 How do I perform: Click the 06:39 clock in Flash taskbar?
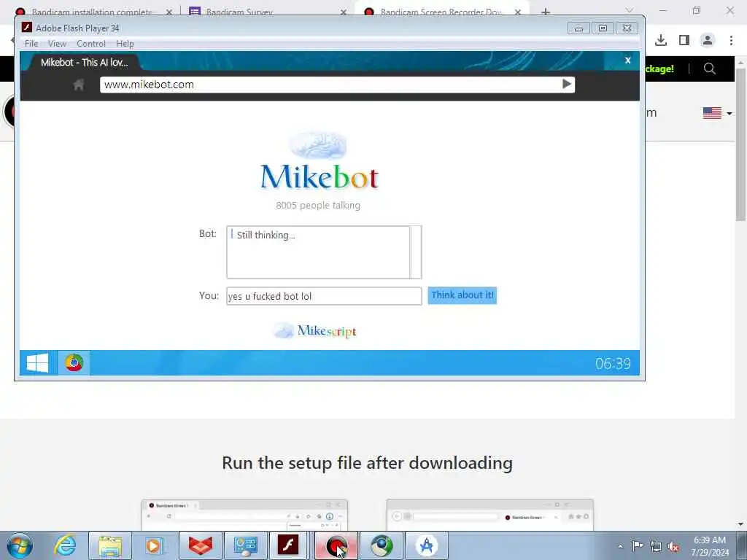pos(613,364)
